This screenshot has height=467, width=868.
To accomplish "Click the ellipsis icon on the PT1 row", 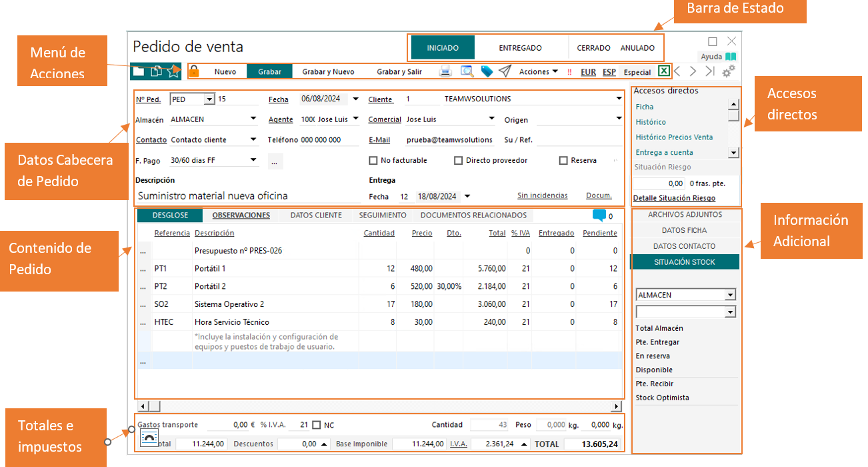I will click(142, 269).
